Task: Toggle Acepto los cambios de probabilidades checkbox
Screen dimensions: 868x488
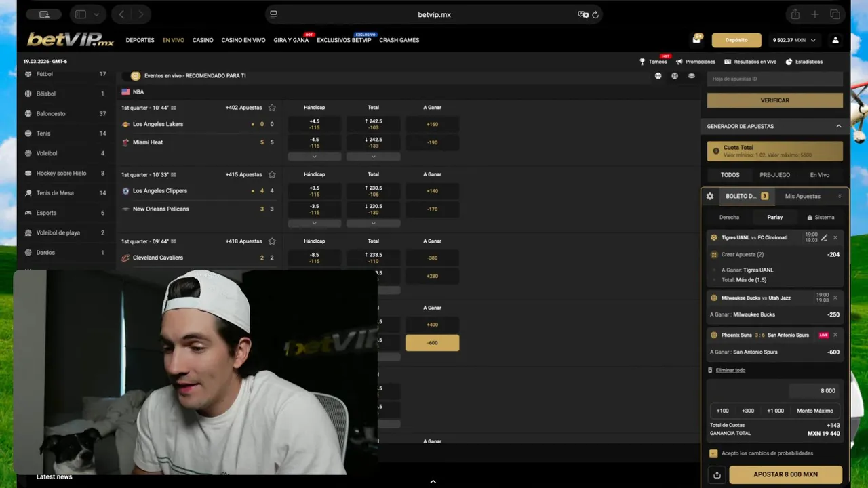Action: 713,453
